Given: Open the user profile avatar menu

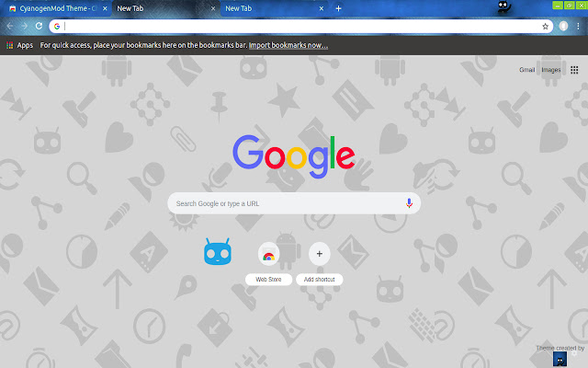Looking at the screenshot, I should tap(563, 26).
